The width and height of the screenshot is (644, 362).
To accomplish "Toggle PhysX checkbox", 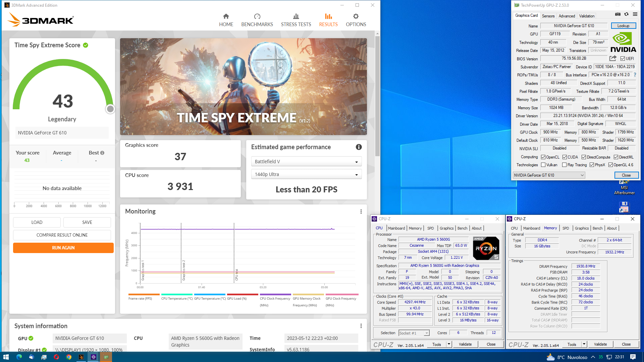I will [x=592, y=165].
